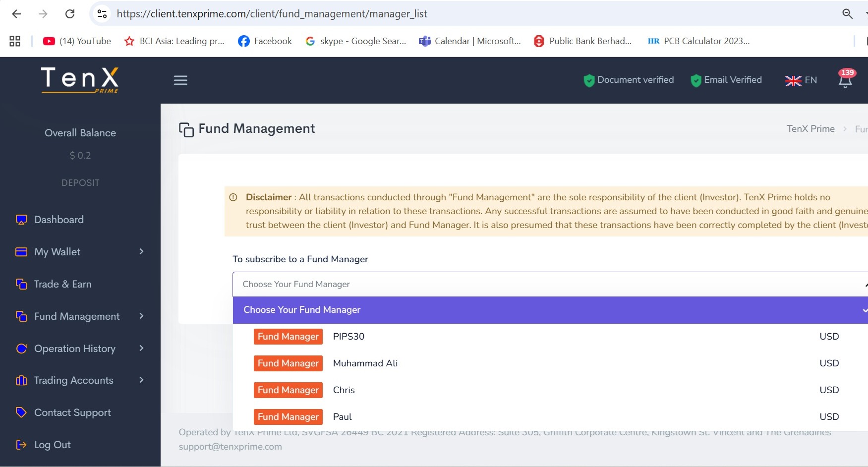Viewport: 868px width, 467px height.
Task: Open the notifications bell icon
Action: [845, 80]
